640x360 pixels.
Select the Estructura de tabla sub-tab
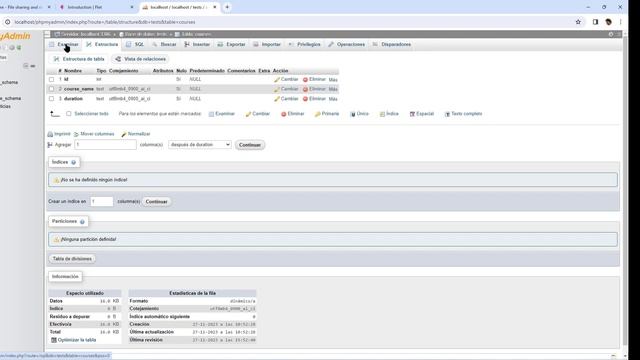coord(79,59)
